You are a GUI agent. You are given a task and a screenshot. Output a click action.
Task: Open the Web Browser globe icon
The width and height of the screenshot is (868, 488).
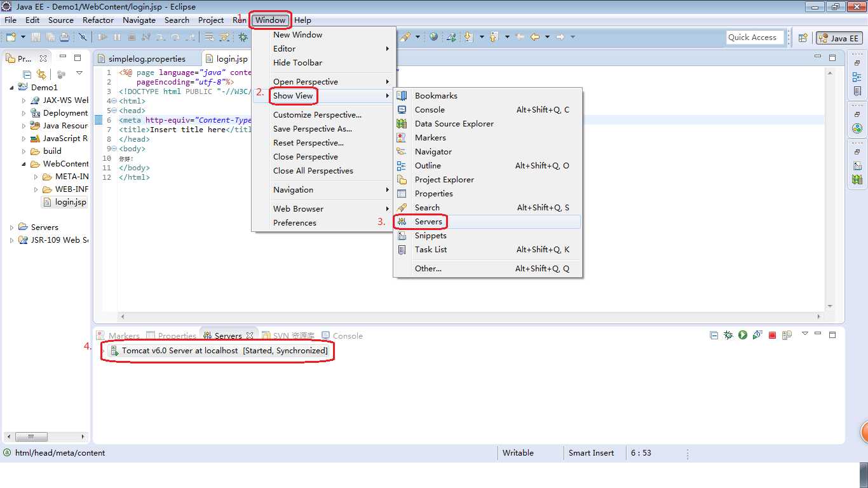[433, 37]
